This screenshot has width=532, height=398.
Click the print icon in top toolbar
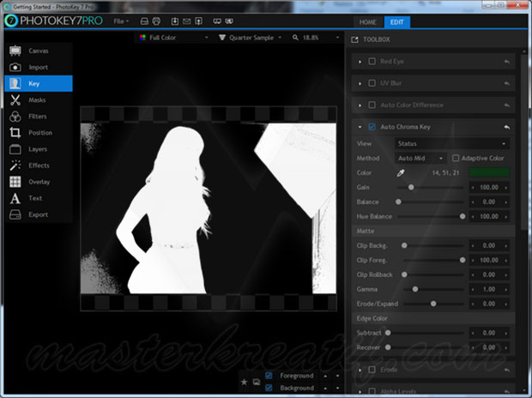point(144,20)
